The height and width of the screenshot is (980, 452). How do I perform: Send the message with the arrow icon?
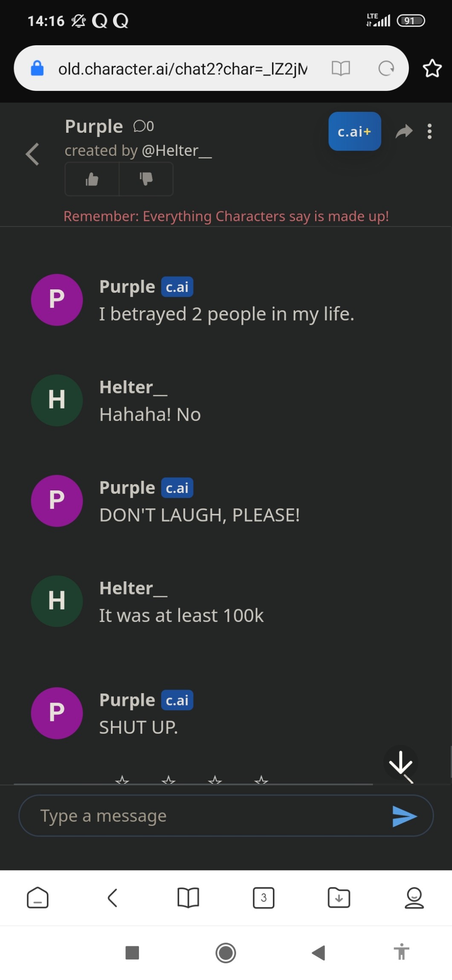point(404,816)
